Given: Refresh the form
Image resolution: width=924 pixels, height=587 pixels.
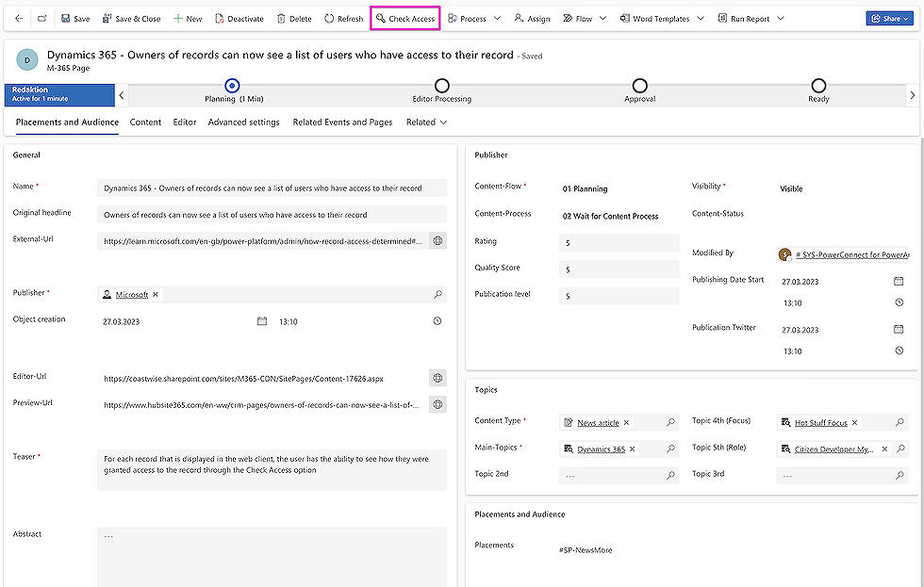Looking at the screenshot, I should [343, 18].
